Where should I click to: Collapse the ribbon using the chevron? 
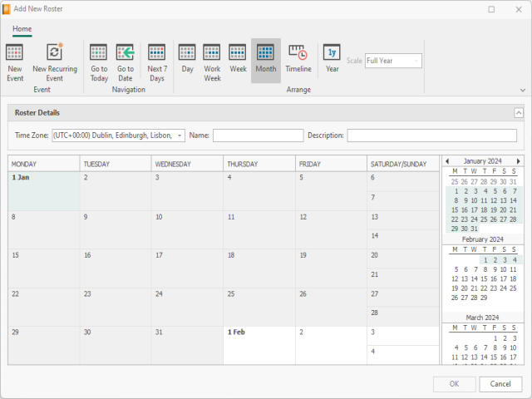point(523,90)
